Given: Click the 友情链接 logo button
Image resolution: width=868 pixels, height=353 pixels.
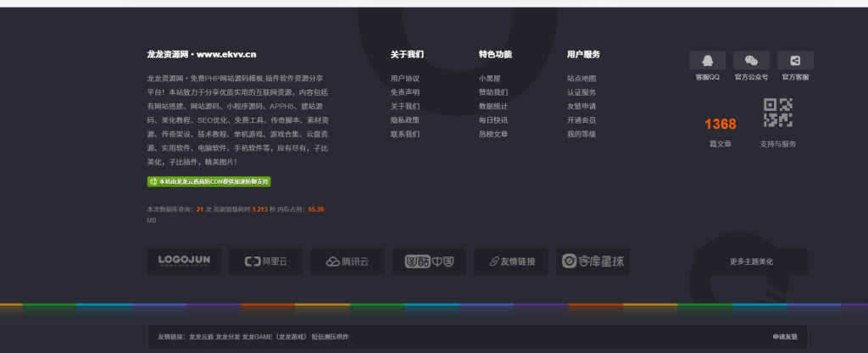Looking at the screenshot, I should click(511, 262).
